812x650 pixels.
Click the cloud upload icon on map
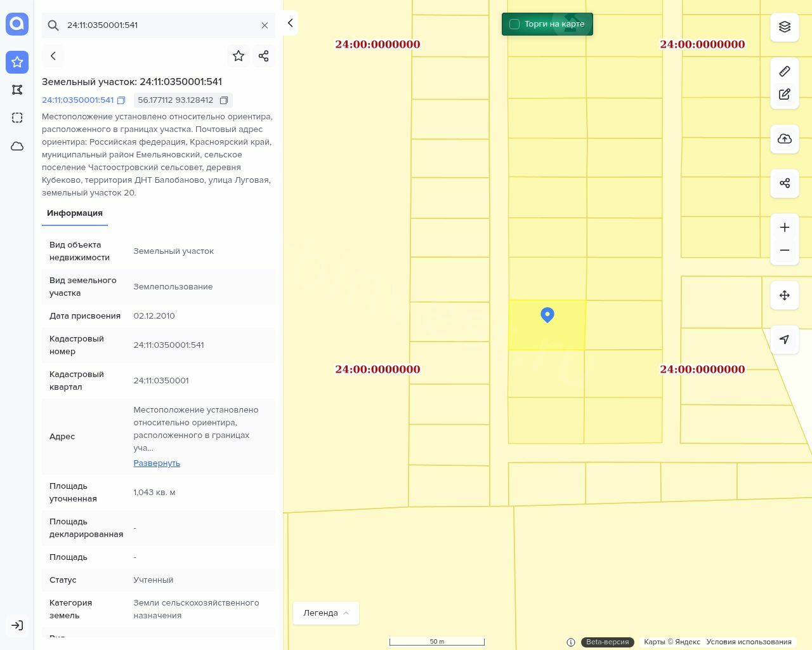pyautogui.click(x=785, y=139)
